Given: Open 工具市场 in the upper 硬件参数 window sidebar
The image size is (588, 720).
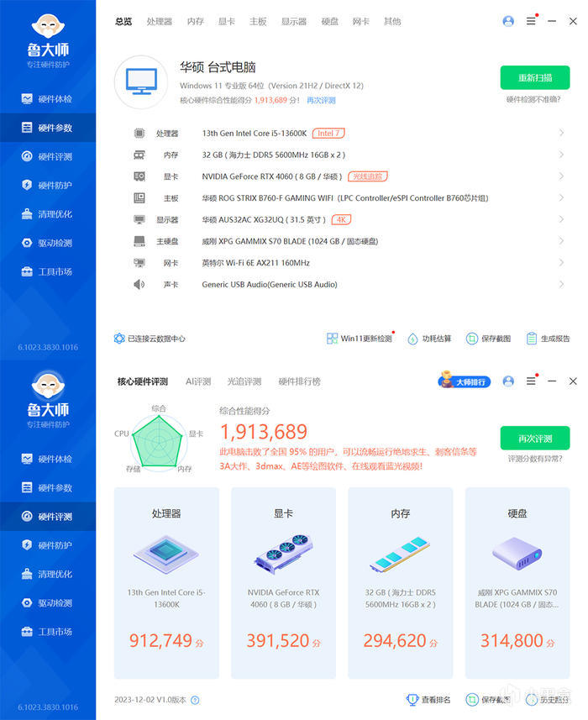Looking at the screenshot, I should (48, 271).
